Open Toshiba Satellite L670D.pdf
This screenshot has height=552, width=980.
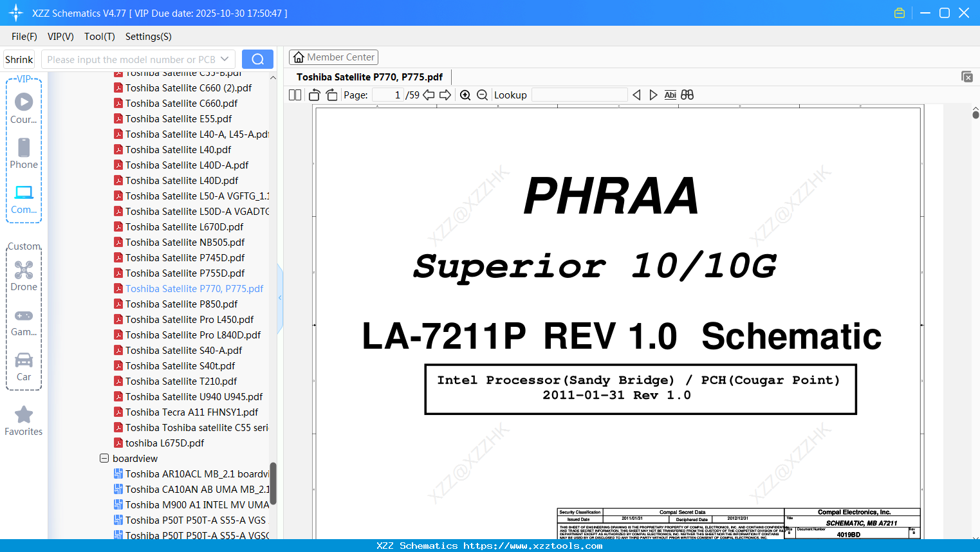tap(185, 226)
